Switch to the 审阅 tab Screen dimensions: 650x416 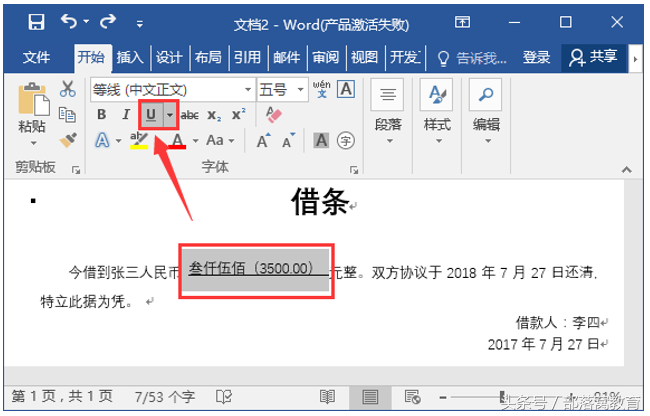tap(325, 57)
